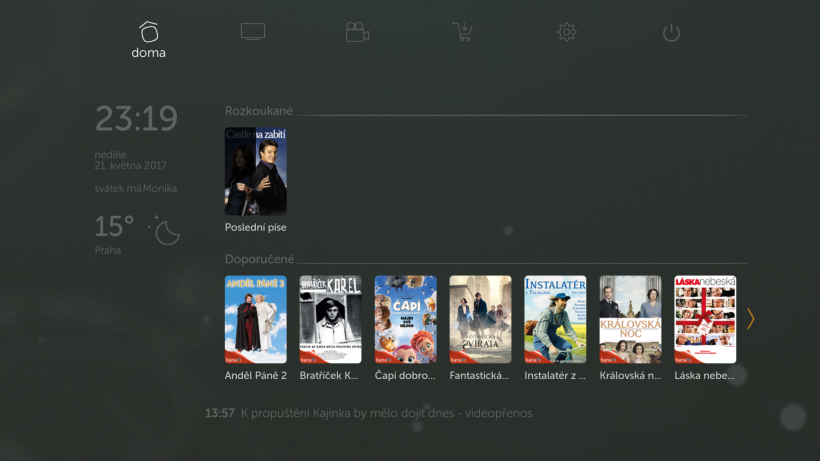The image size is (820, 461).
Task: Open Fantastická zvířata poster
Action: 481,319
